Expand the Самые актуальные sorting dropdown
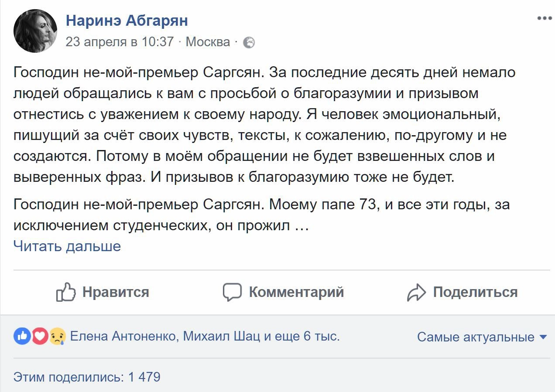This screenshot has width=555, height=392. [482, 337]
